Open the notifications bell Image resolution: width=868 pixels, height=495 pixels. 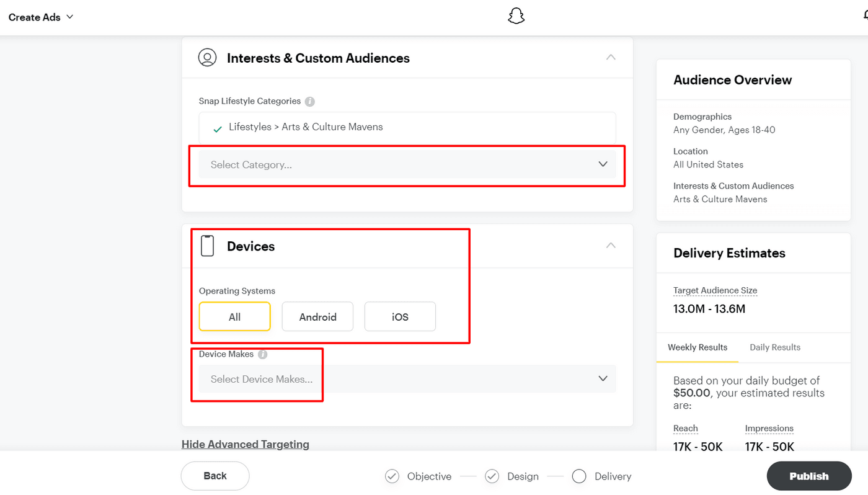click(864, 16)
